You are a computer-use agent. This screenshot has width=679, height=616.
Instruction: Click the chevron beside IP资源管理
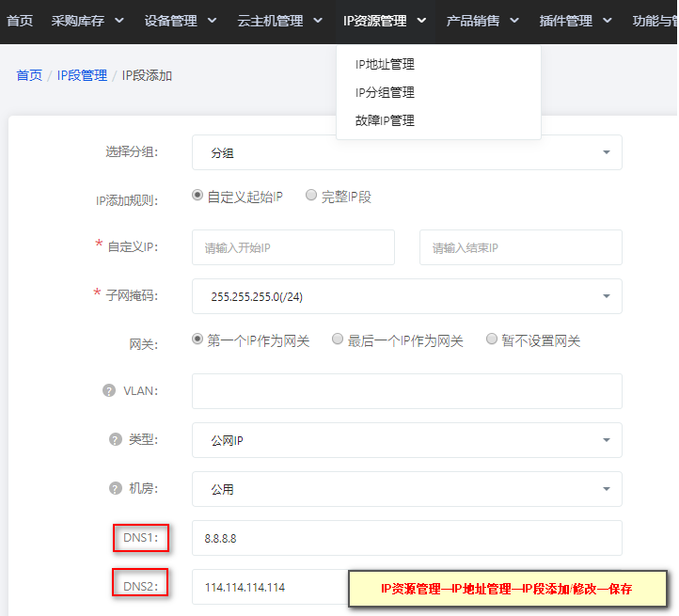(x=421, y=21)
